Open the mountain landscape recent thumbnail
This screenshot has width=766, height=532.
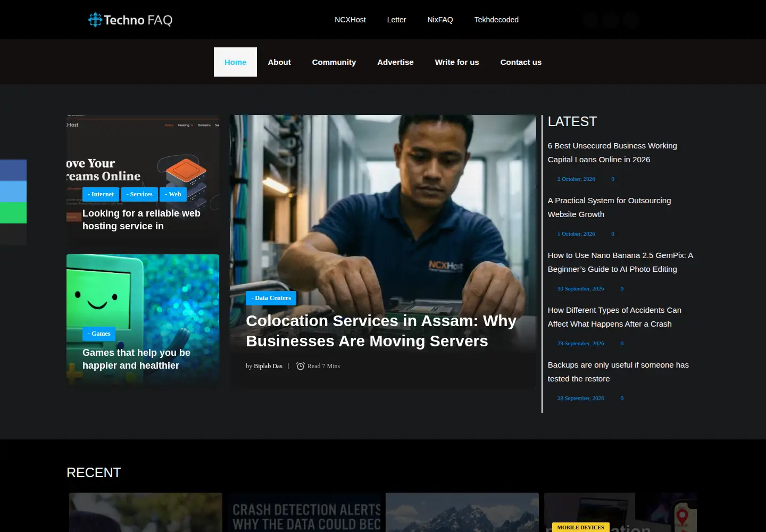point(462,512)
